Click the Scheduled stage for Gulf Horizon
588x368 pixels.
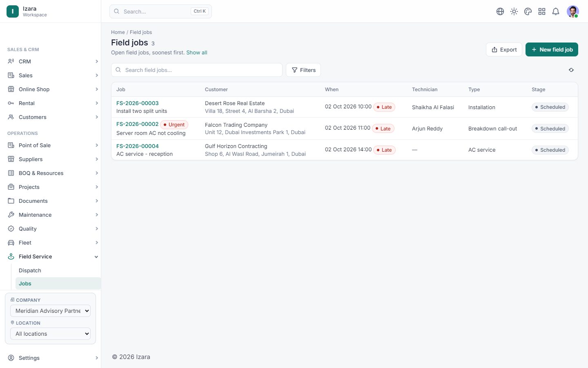click(550, 150)
